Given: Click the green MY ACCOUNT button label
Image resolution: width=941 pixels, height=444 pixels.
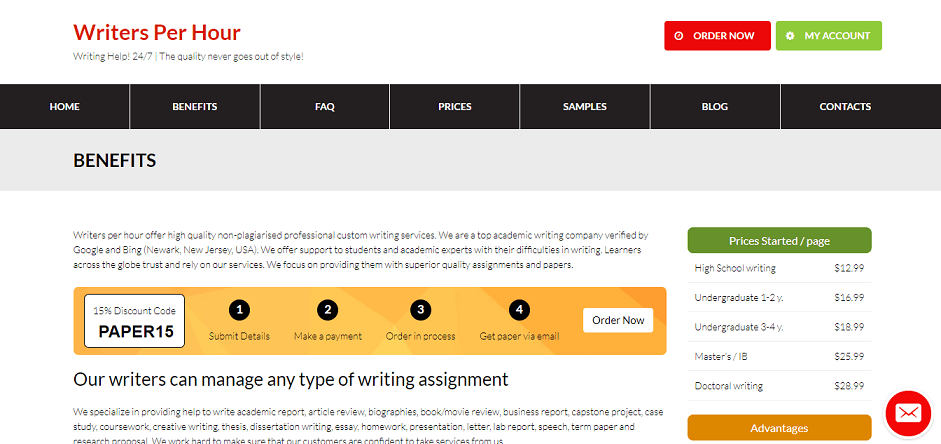Looking at the screenshot, I should [x=837, y=36].
